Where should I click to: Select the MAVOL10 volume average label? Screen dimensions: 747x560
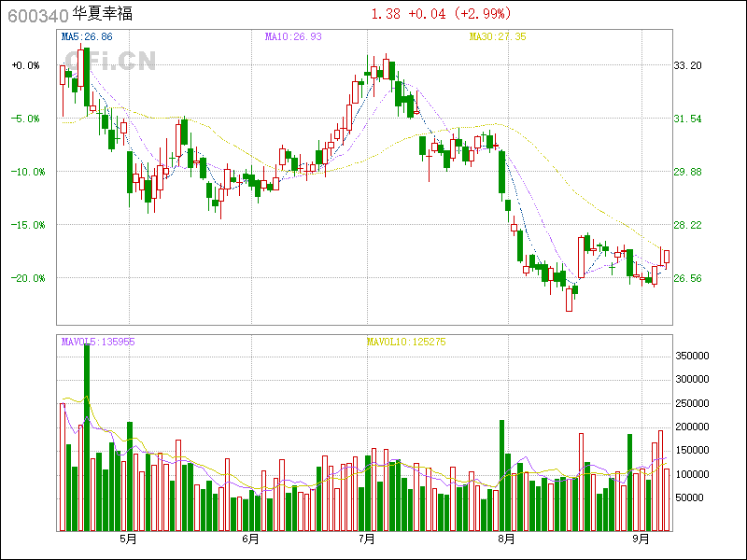click(x=405, y=343)
